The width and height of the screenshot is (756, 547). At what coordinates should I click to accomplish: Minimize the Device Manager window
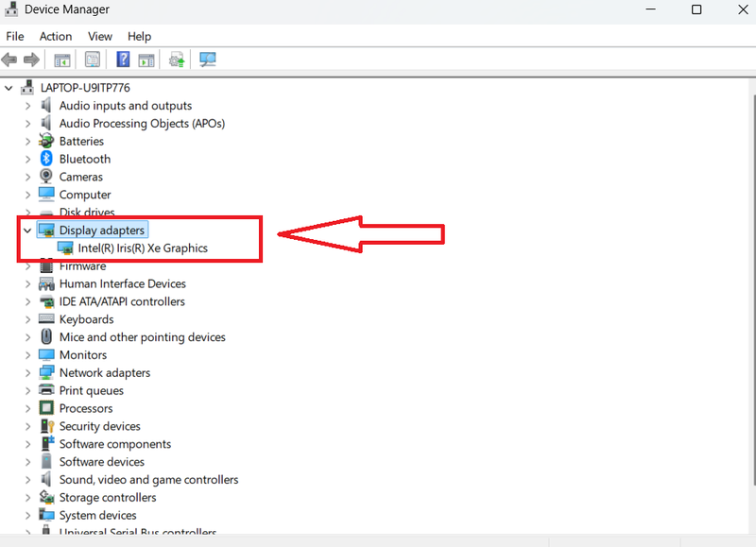coord(651,9)
